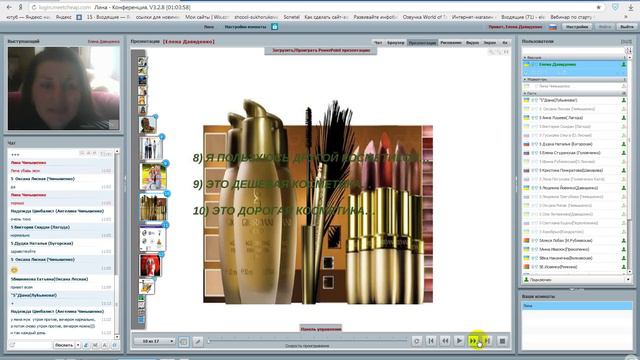
Task: Click the bookmark star in address bar
Action: 598,7
